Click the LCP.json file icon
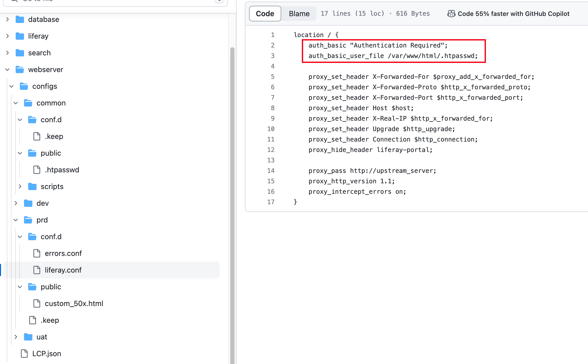The width and height of the screenshot is (588, 364). point(24,354)
